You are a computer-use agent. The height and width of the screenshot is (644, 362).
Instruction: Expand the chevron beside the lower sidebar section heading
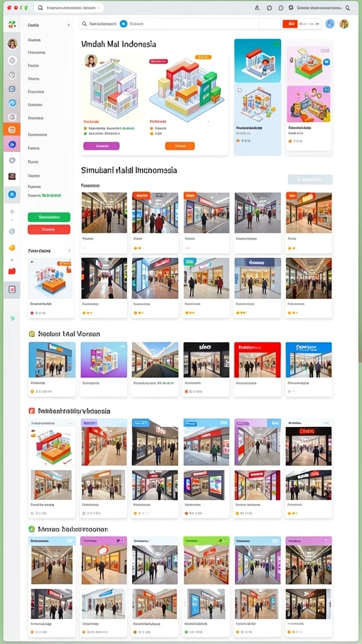(x=69, y=250)
